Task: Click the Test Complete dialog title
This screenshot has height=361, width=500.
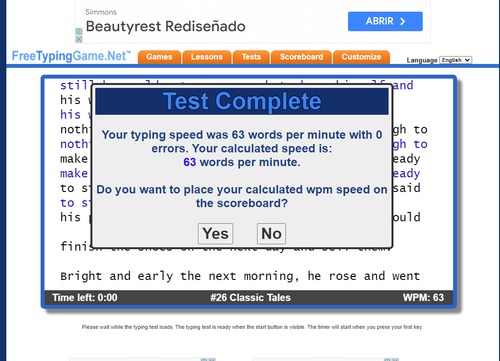Action: tap(242, 101)
